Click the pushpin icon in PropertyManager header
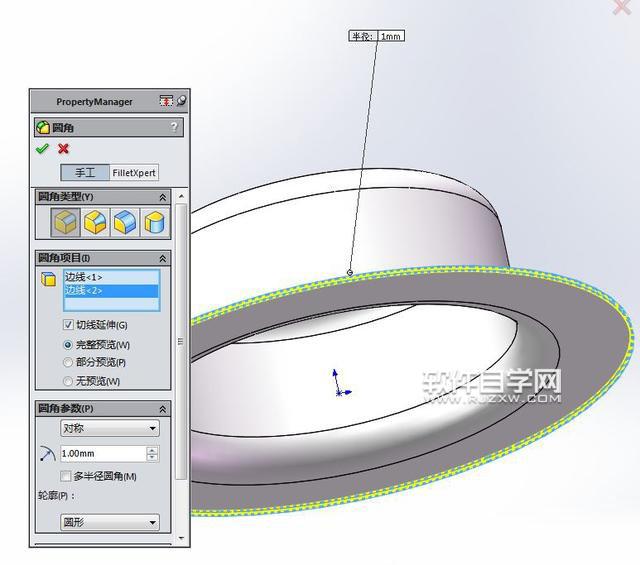 click(x=181, y=100)
